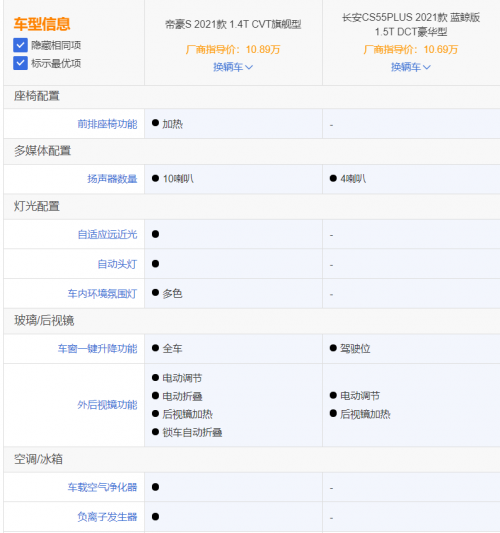Image resolution: width=500 pixels, height=533 pixels.
Task: Click 锁车自动折叠 in mirror features
Action: coord(192,432)
